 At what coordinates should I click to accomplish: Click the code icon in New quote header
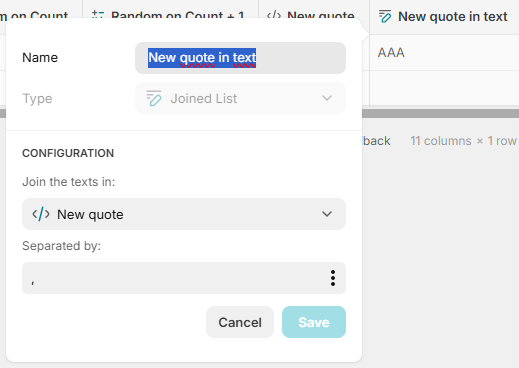(274, 15)
